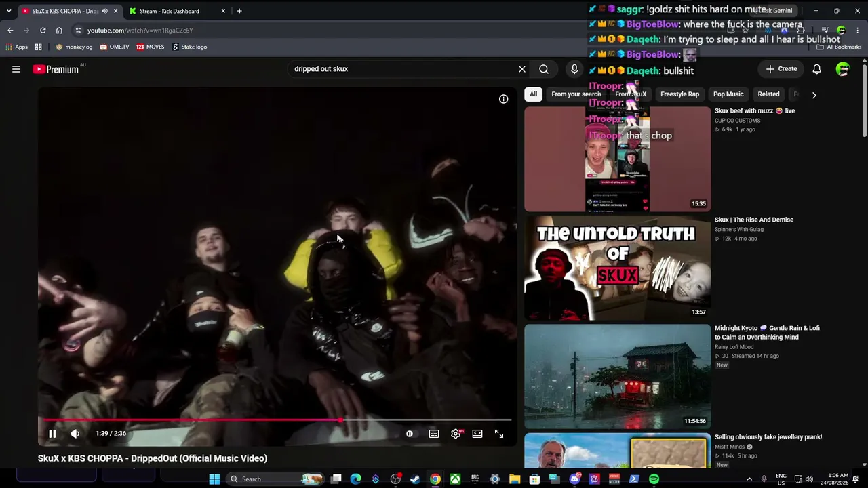Open the Midnight Kyoto rain lofi thumbnail
This screenshot has height=488, width=868.
(618, 376)
